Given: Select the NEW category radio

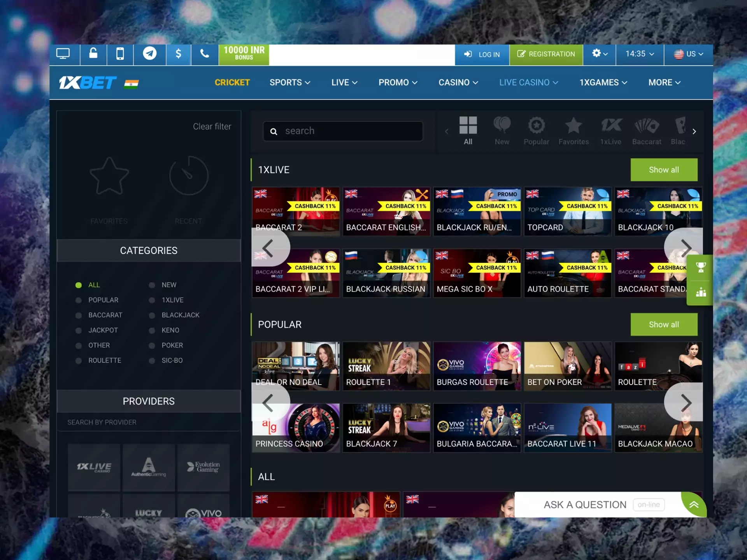Looking at the screenshot, I should (152, 285).
